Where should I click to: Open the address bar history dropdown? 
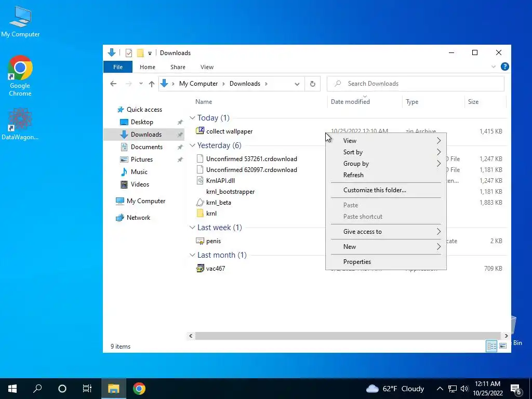point(297,84)
